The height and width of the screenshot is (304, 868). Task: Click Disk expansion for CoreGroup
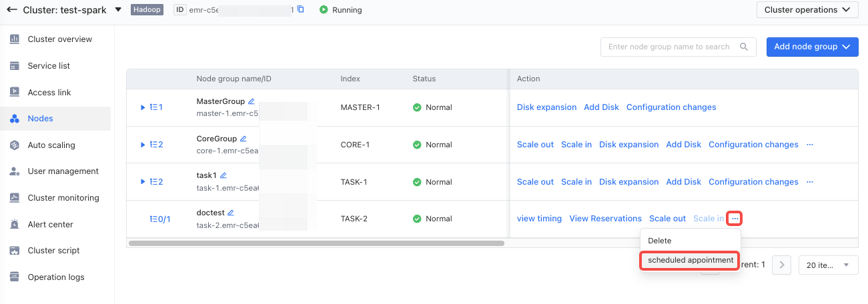point(628,145)
